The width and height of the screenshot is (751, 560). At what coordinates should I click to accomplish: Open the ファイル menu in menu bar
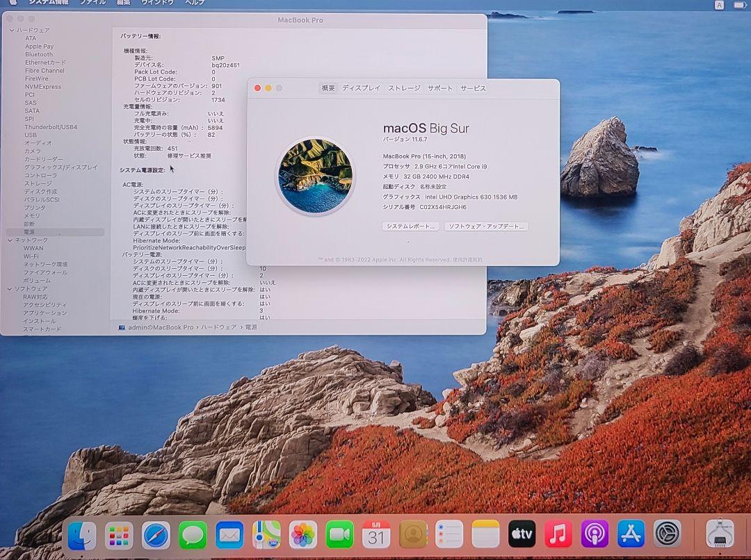point(92,3)
